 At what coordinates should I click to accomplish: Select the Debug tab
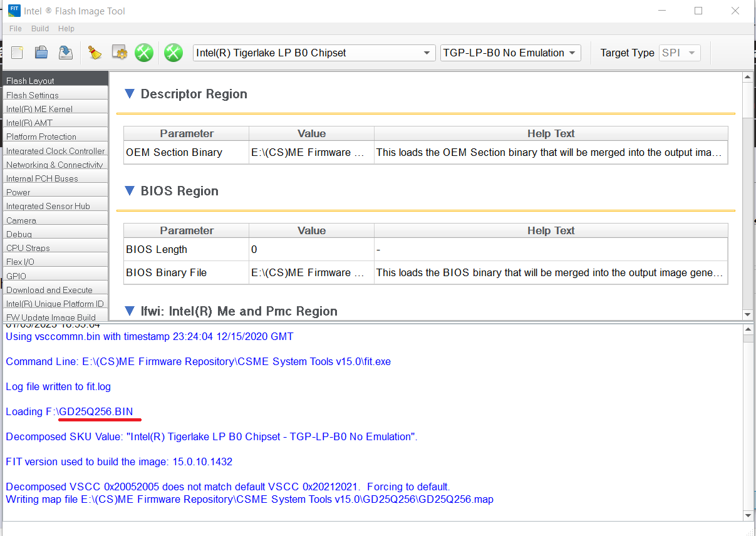click(x=54, y=232)
